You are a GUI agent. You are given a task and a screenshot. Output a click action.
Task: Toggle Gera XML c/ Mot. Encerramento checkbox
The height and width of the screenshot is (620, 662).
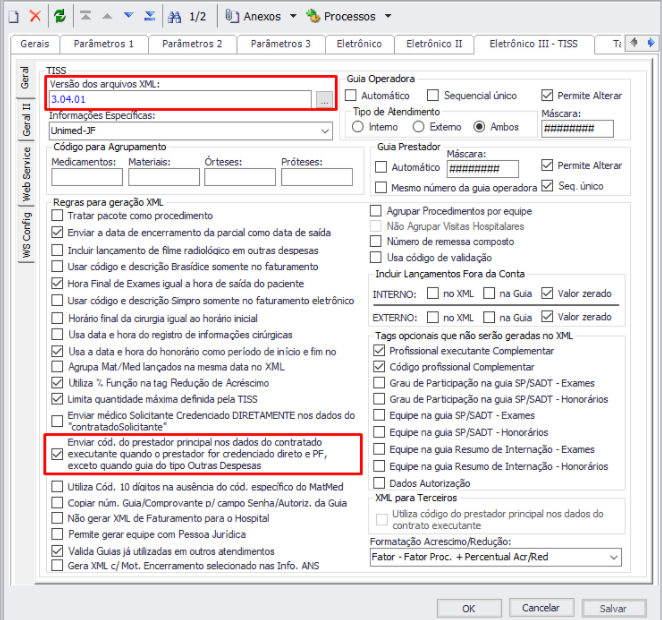pos(57,566)
